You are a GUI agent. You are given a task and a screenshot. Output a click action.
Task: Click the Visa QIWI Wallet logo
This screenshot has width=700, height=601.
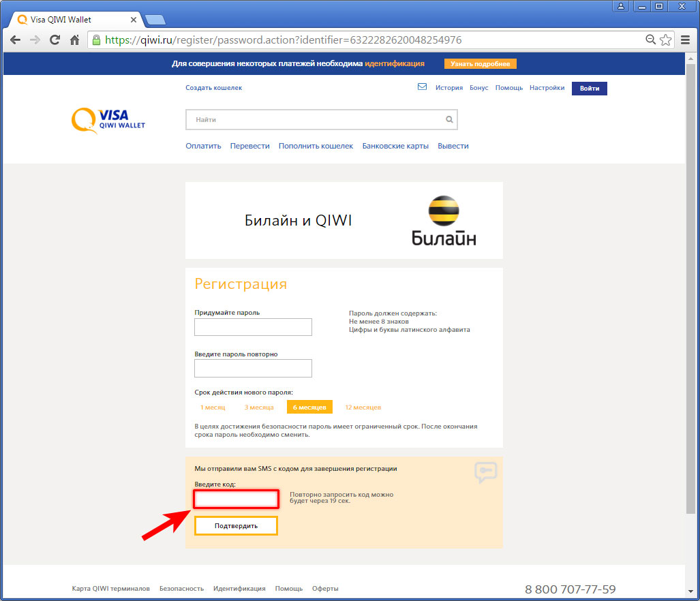(x=108, y=120)
